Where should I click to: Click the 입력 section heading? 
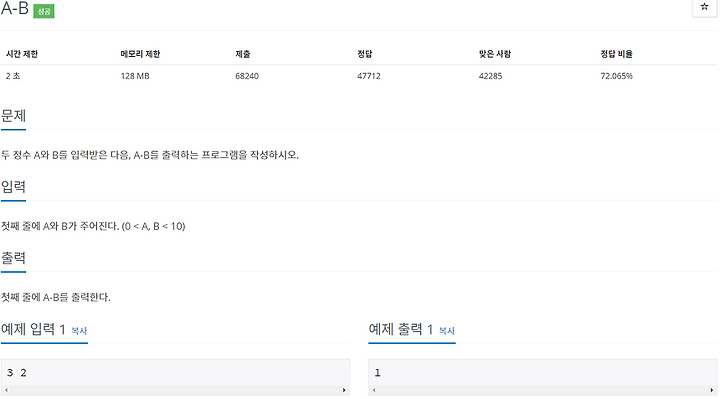coord(13,187)
